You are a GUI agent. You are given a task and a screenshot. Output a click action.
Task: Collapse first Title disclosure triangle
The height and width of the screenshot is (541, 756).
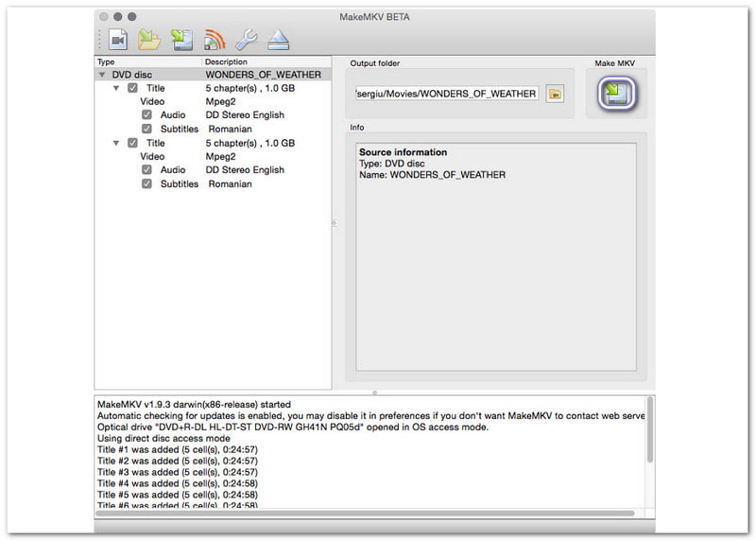(116, 88)
